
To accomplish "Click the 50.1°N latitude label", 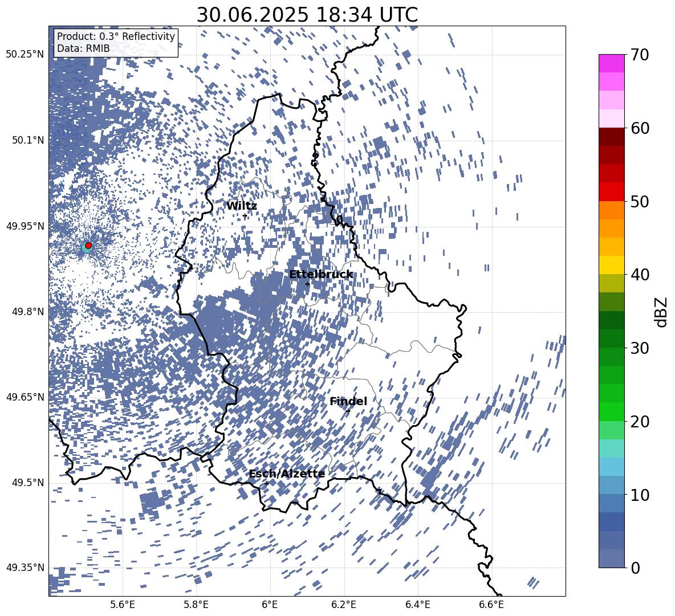I will coord(28,140).
